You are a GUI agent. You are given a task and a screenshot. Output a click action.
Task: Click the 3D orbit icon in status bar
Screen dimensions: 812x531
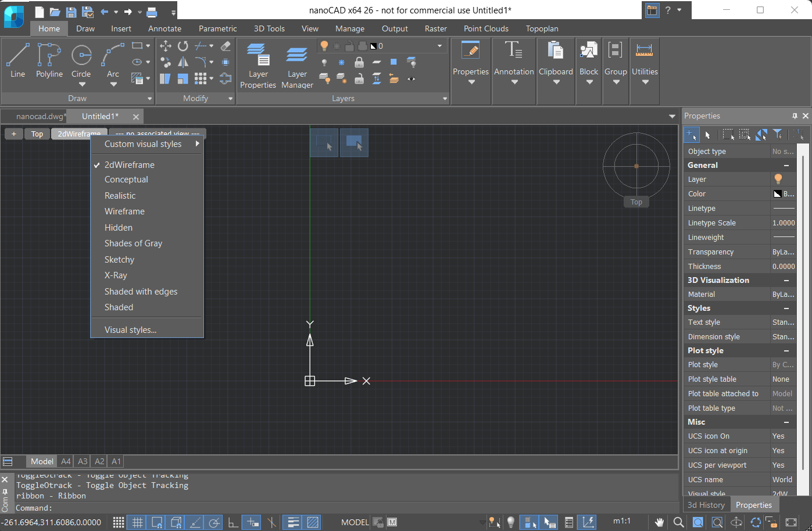(736, 522)
